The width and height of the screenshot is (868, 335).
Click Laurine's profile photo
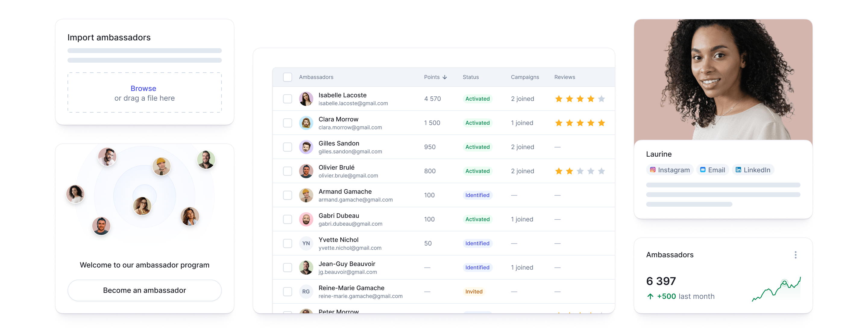[723, 79]
